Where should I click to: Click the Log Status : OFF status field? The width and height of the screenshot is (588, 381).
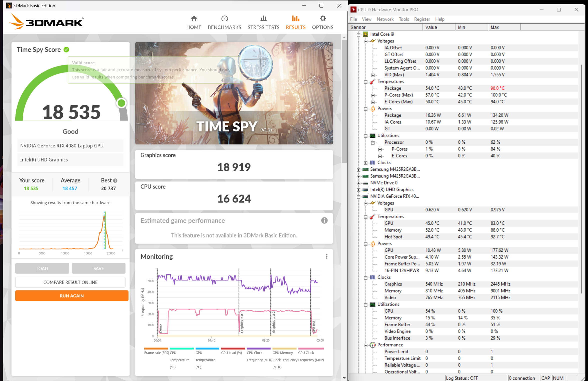(x=476, y=378)
